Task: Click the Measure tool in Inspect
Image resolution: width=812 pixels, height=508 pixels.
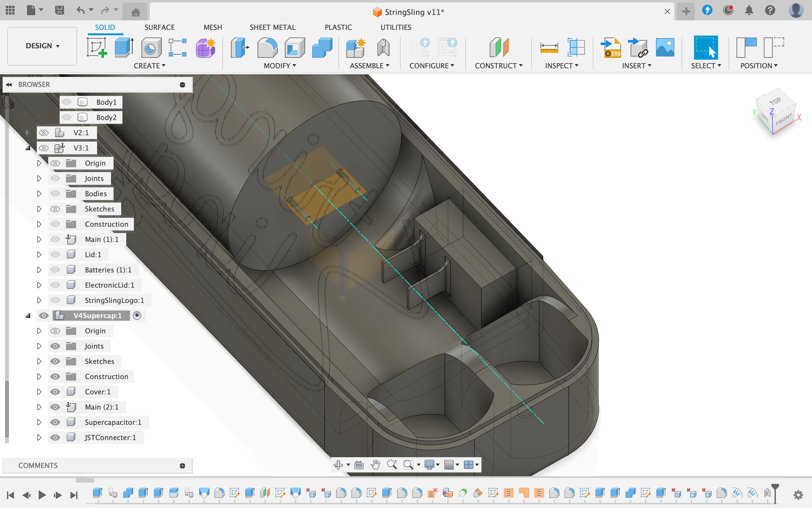Action: pos(549,47)
